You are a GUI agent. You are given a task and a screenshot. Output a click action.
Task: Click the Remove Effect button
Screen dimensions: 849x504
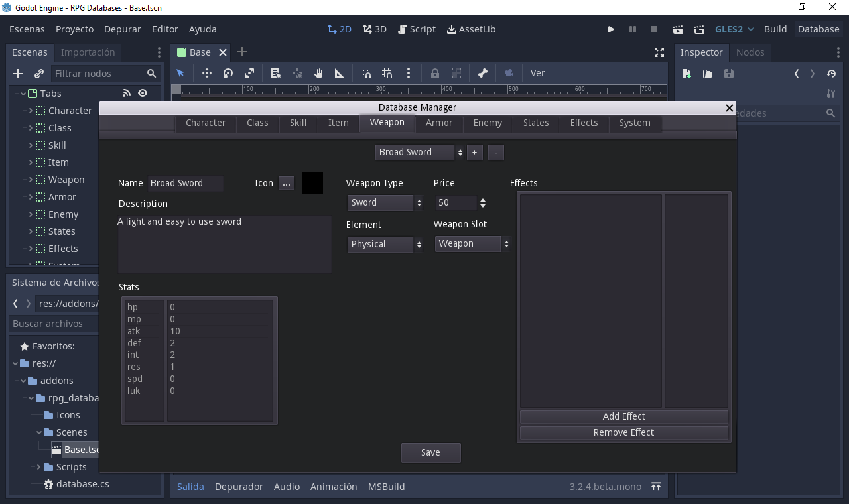tap(624, 433)
